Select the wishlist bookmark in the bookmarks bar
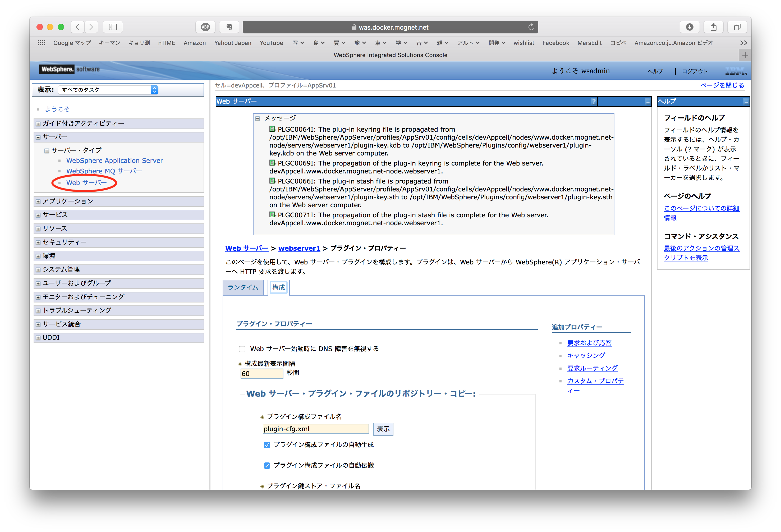Viewport: 781px width, 532px height. (x=523, y=43)
